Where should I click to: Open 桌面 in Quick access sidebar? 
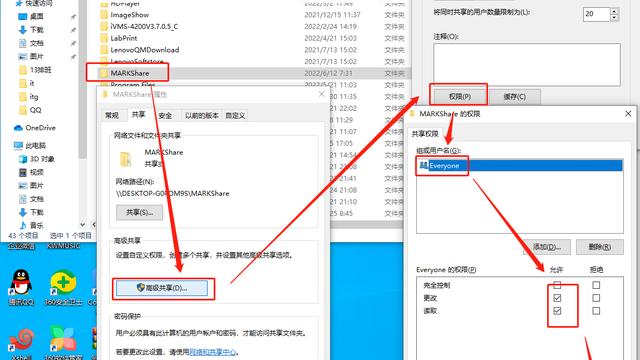(36, 16)
